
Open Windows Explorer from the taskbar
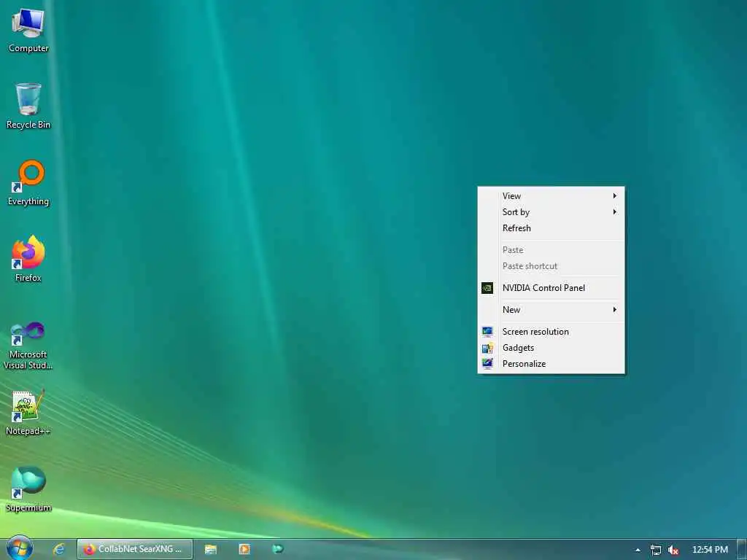point(211,549)
